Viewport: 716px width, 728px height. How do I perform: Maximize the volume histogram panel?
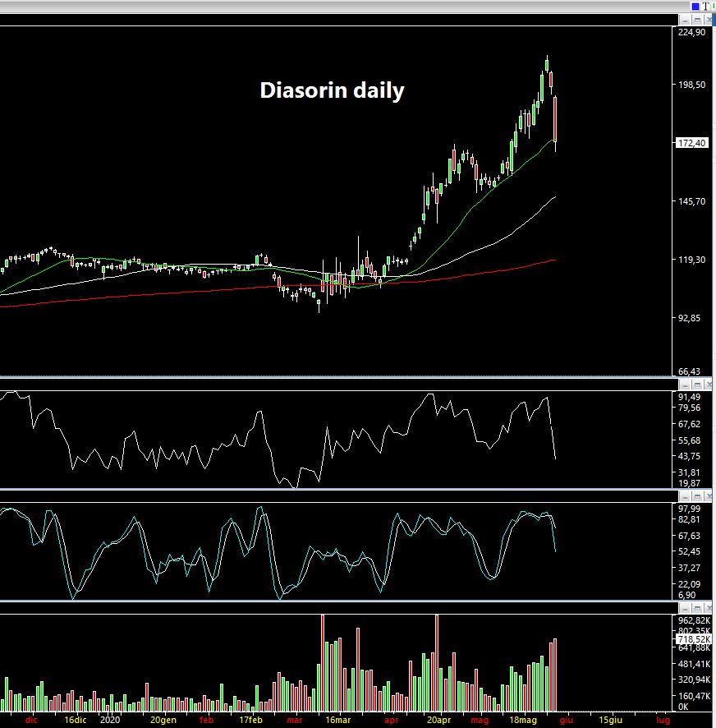tap(697, 608)
